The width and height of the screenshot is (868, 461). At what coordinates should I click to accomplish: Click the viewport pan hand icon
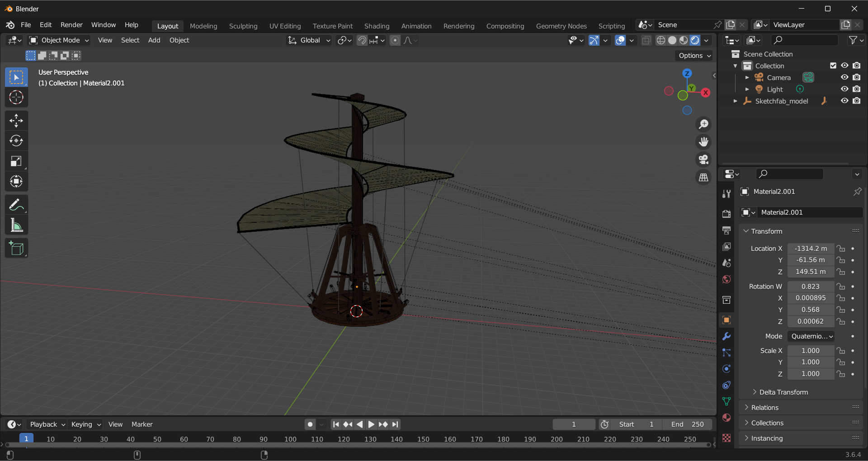(703, 142)
